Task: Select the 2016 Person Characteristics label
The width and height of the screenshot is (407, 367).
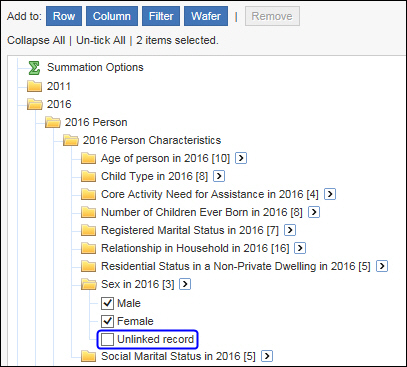Action: pos(152,140)
